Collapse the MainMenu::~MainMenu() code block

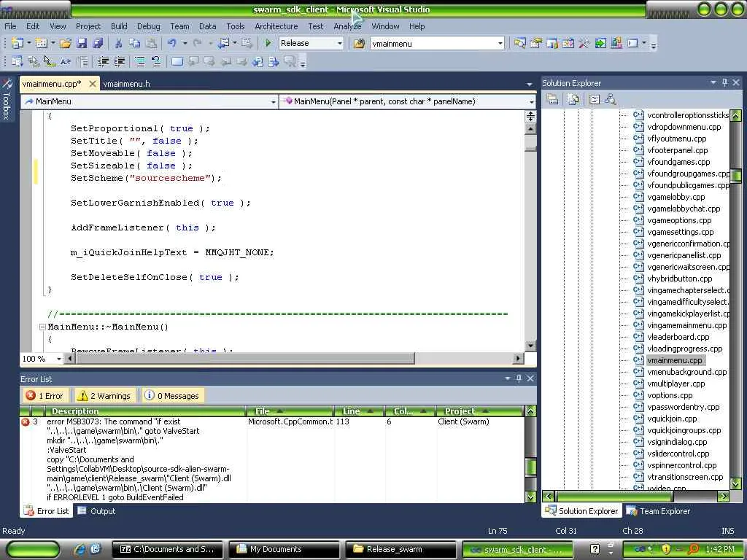[42, 327]
